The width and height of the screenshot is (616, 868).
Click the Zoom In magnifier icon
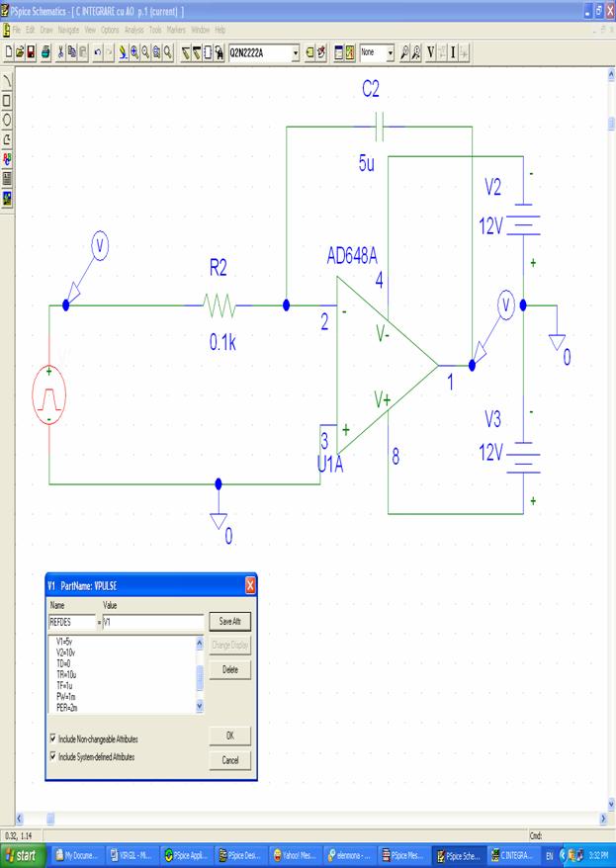(x=134, y=49)
